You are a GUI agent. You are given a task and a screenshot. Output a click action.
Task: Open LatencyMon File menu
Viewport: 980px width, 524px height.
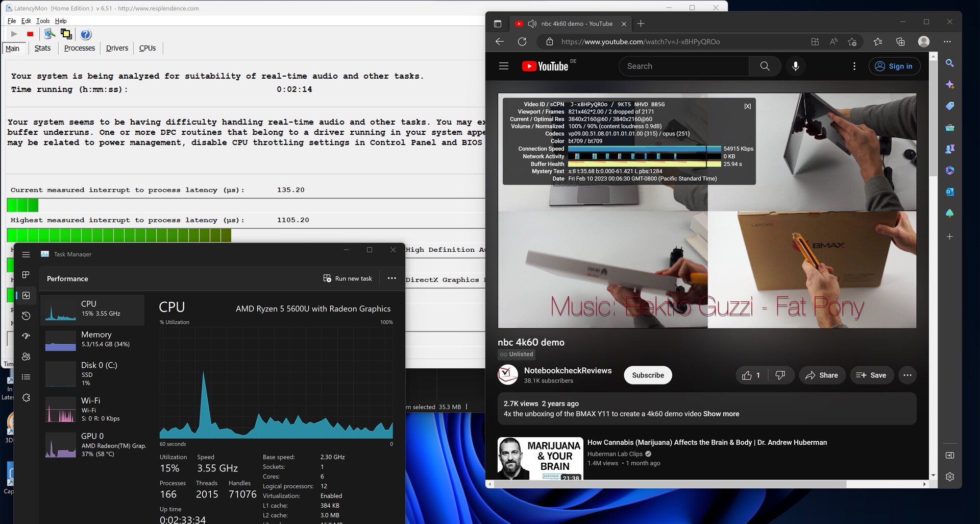coord(12,21)
